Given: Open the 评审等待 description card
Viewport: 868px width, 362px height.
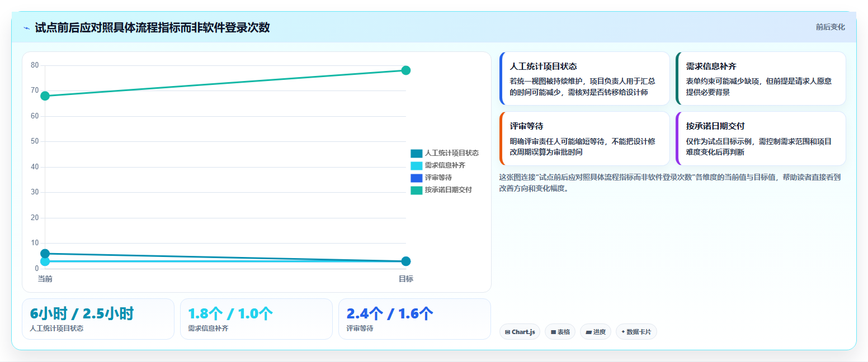Looking at the screenshot, I should point(584,139).
